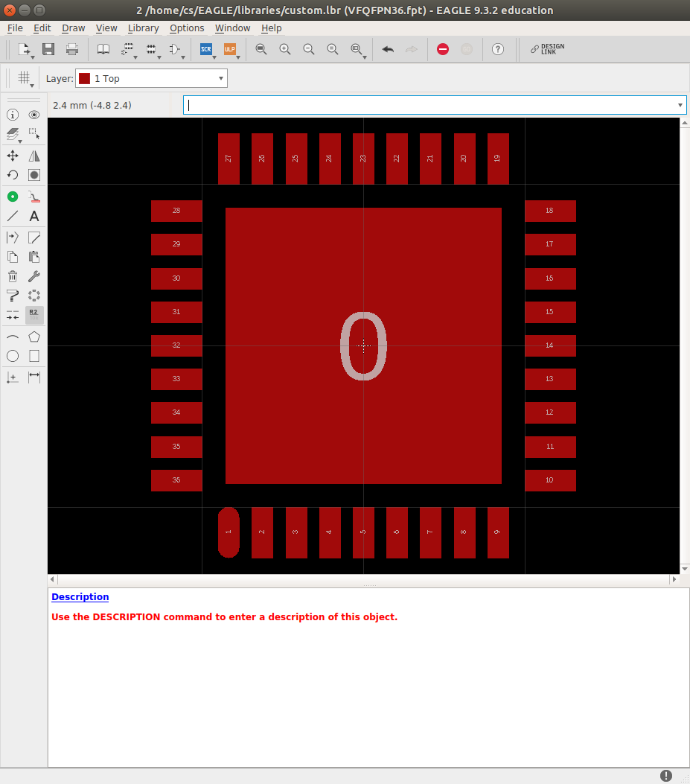690x784 pixels.
Task: Click the Print icon
Action: click(x=72, y=49)
